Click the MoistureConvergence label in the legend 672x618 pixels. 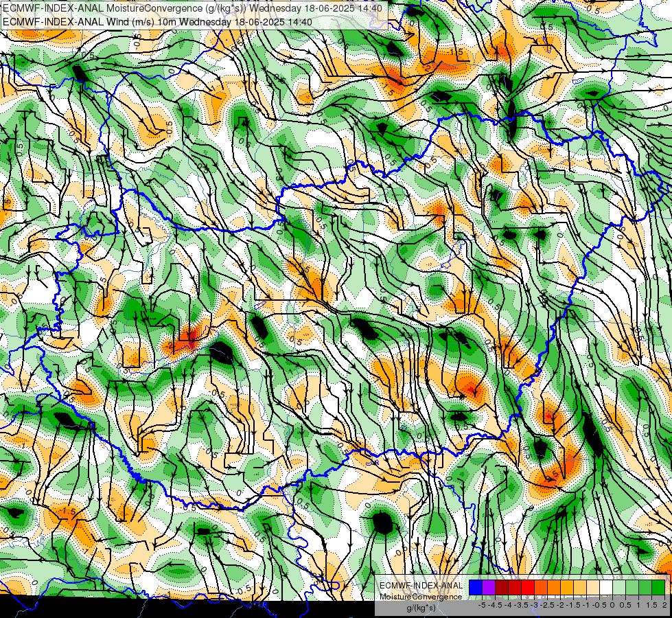click(x=421, y=597)
